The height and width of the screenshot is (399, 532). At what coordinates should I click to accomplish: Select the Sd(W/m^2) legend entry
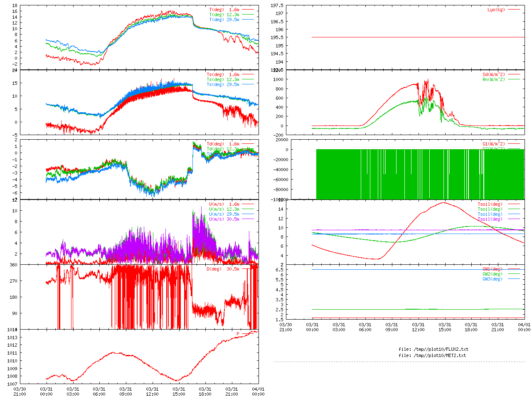point(494,75)
